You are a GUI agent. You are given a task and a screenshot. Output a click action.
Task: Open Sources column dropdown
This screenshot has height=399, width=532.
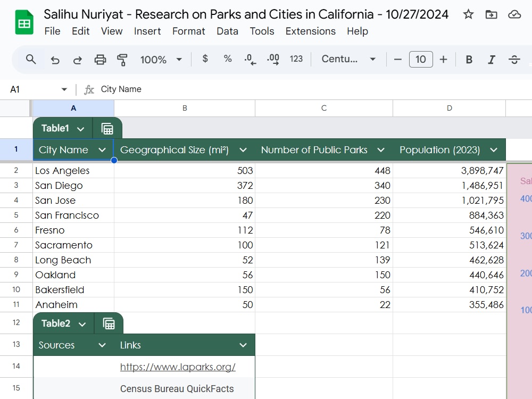pos(102,345)
